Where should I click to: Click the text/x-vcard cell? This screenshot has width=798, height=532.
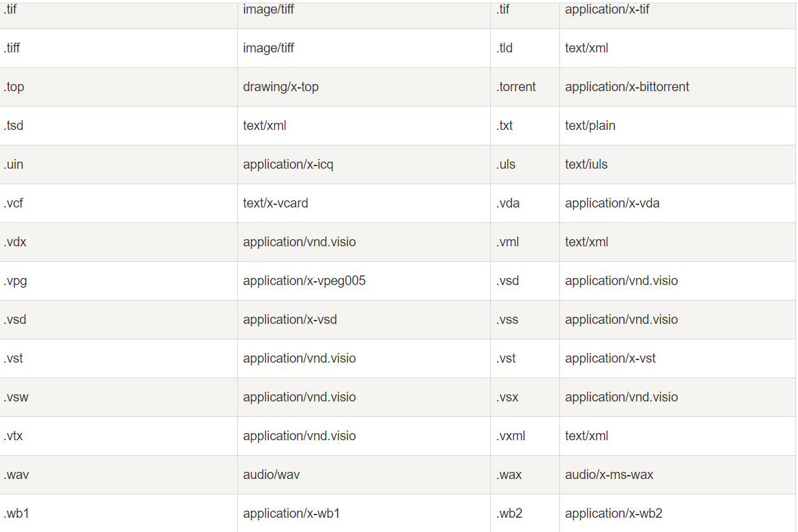click(364, 203)
